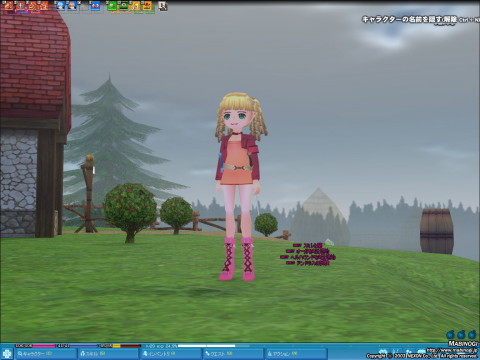The width and height of the screenshot is (480, 360).
Task: Use the first yellow hotkey icon
Action: click(135, 6)
